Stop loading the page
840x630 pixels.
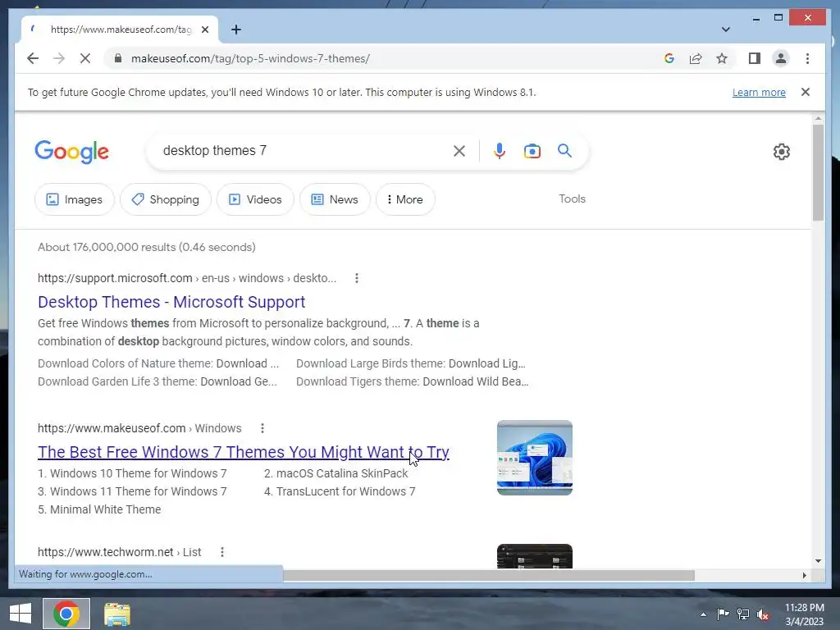(85, 58)
